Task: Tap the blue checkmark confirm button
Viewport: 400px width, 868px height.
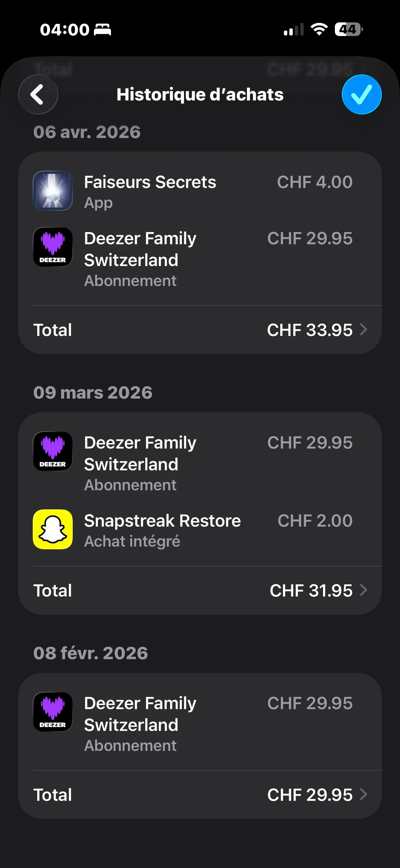Action: (x=362, y=94)
